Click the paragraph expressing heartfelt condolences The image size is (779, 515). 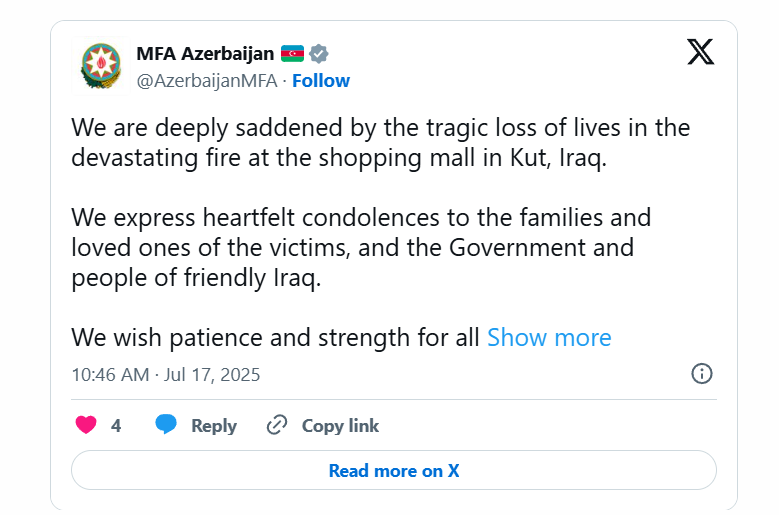pos(361,247)
